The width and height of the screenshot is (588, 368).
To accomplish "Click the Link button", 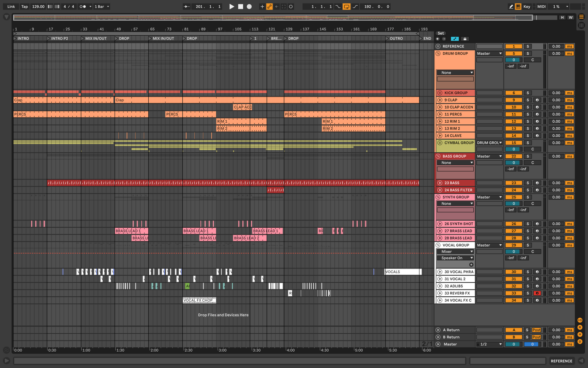I will [x=11, y=7].
